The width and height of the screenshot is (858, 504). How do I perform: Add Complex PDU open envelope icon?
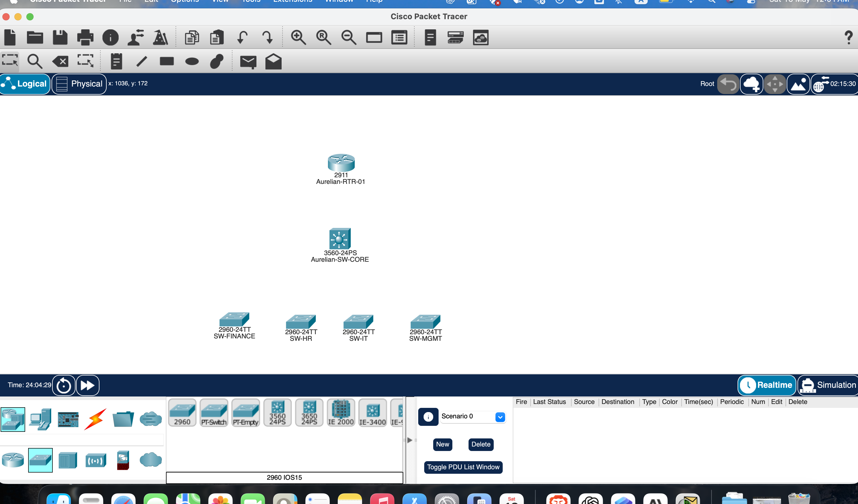tap(274, 61)
